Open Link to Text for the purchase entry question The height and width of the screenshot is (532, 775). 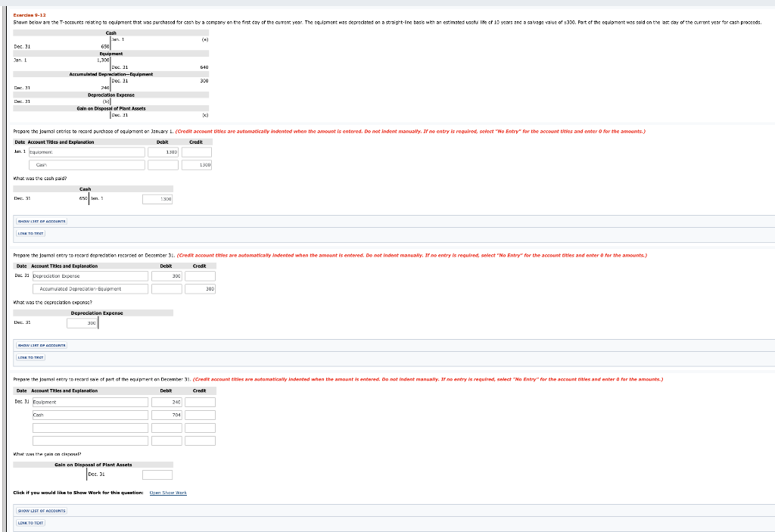pyautogui.click(x=30, y=233)
